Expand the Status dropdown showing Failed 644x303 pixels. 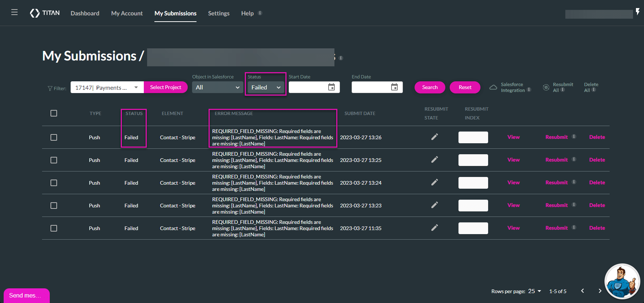point(266,88)
